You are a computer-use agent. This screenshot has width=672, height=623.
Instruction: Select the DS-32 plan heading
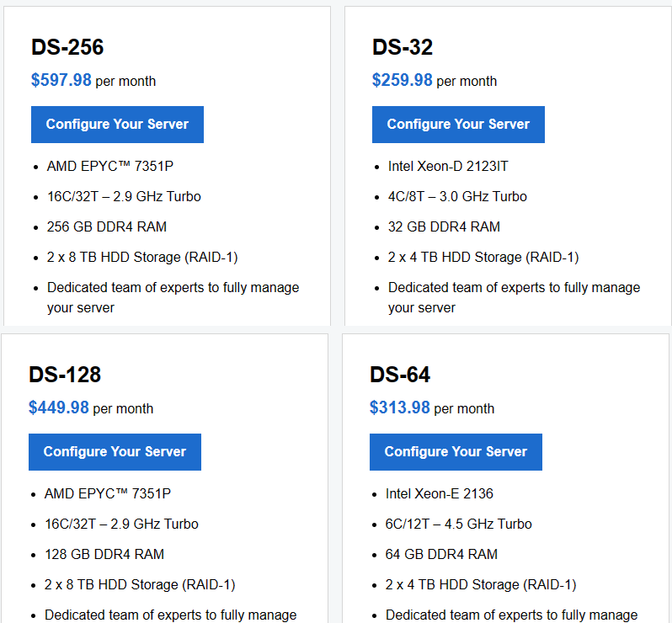click(x=402, y=47)
